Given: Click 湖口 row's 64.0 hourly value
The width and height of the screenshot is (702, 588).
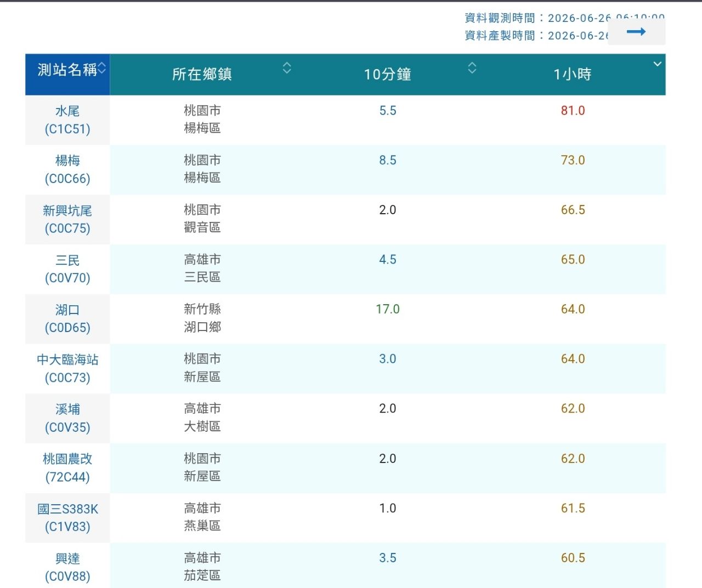Looking at the screenshot, I should [573, 310].
